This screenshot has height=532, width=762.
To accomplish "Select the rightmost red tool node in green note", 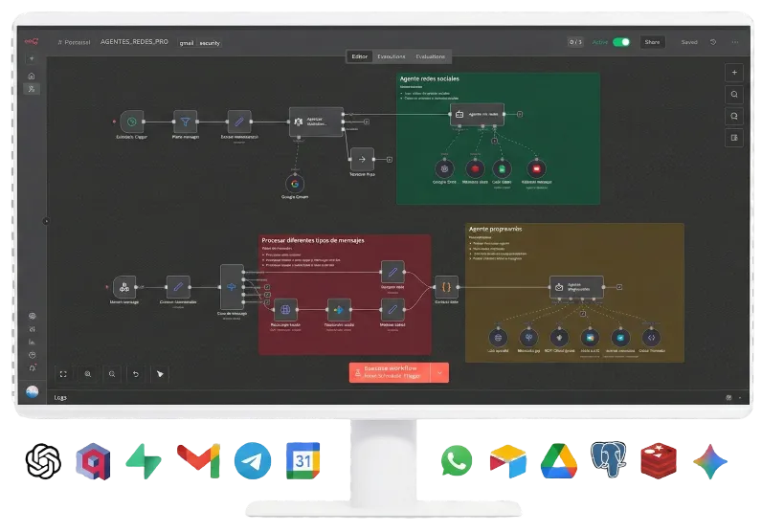I will 536,169.
